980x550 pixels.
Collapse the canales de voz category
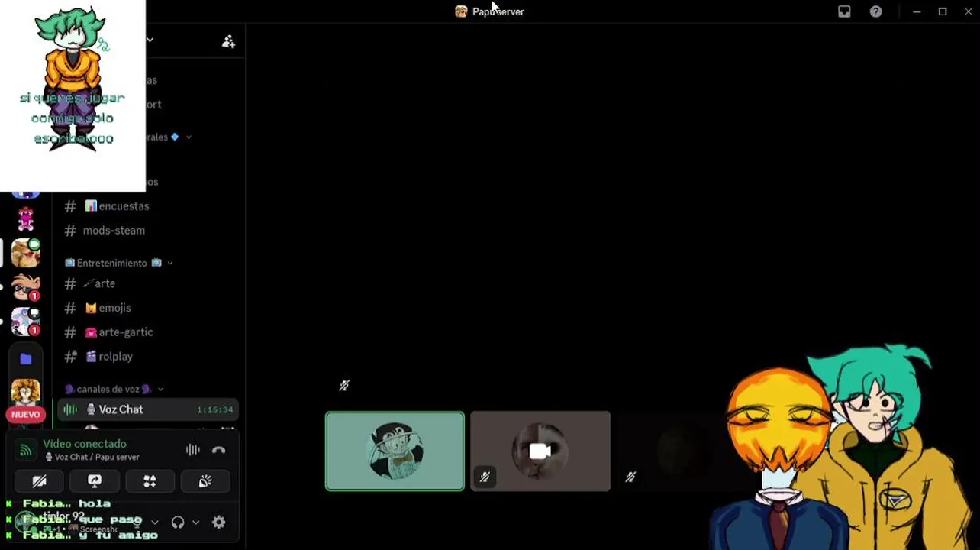[x=114, y=389]
